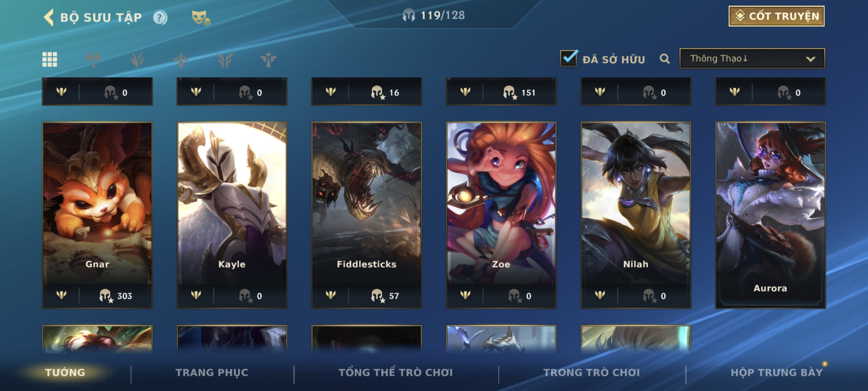Expand the sort dropdown chevron arrow
Image resolution: width=868 pixels, height=391 pixels.
pos(810,59)
